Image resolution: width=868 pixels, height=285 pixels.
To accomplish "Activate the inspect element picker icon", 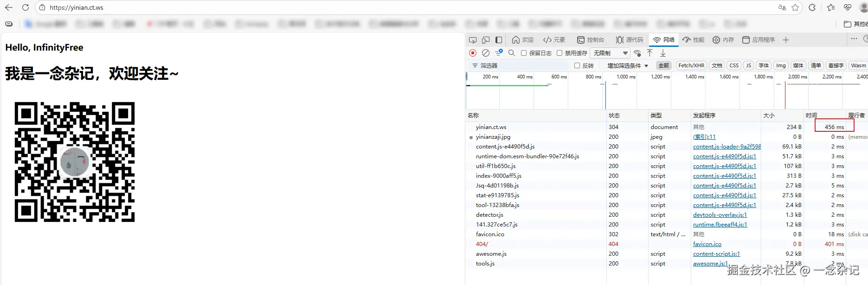I will (473, 40).
